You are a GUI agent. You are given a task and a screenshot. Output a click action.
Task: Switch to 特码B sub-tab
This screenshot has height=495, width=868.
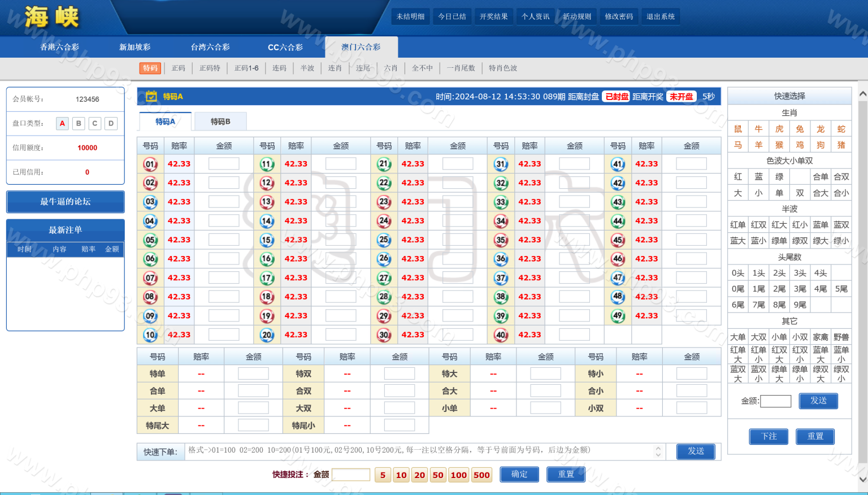220,121
